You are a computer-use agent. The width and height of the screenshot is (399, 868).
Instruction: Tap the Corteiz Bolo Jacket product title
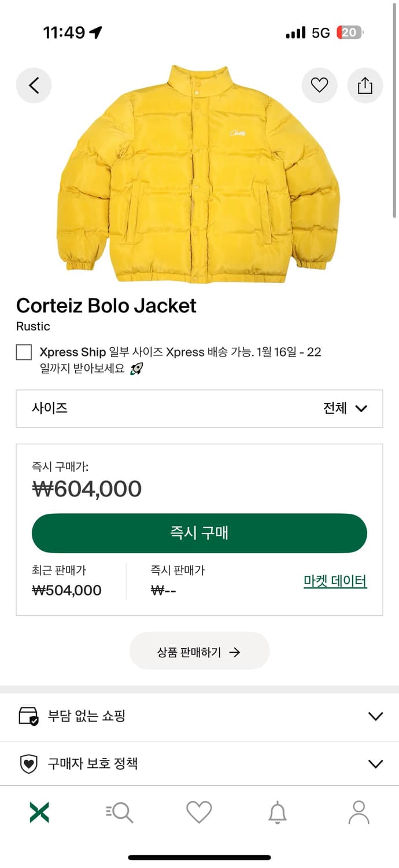click(x=106, y=306)
